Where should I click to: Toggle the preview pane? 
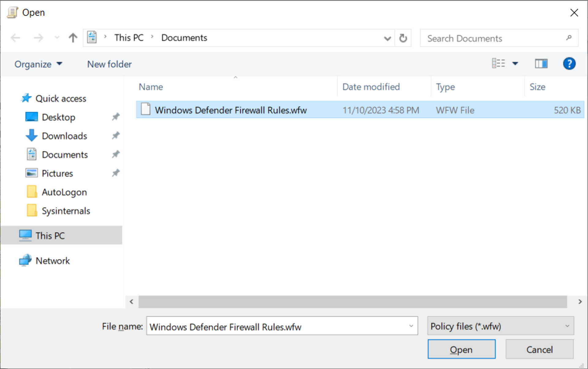pos(541,64)
